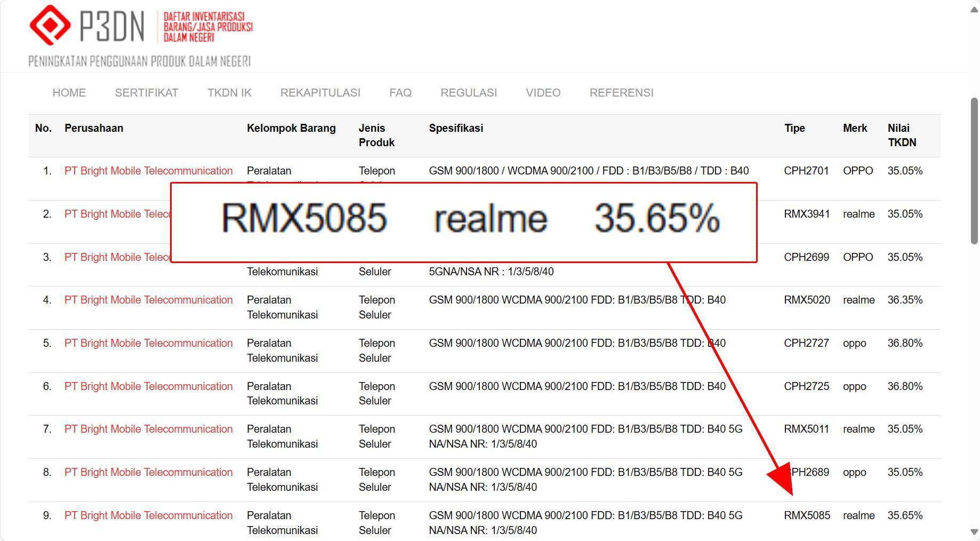Open PT Bright Mobile Telecommunication in row 9
980x541 pixels.
(x=148, y=515)
